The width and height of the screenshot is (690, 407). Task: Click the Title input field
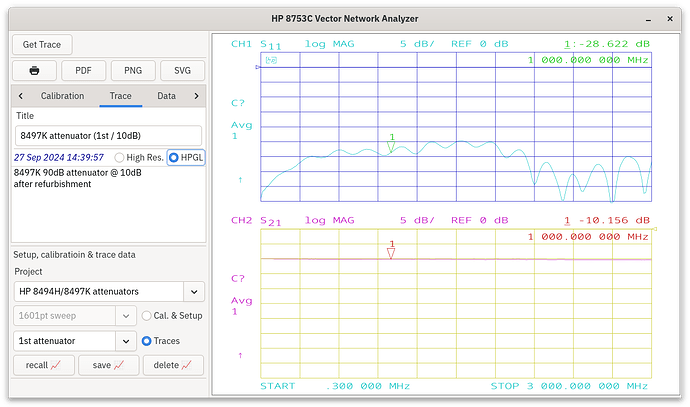click(x=108, y=136)
